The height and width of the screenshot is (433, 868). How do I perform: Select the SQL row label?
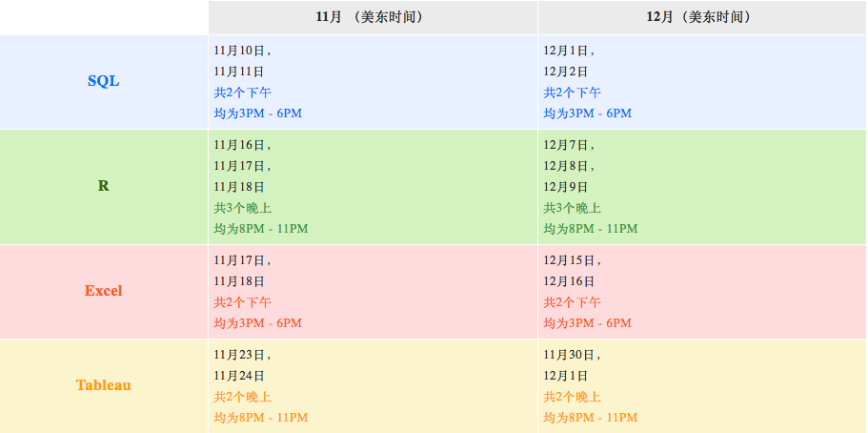(104, 81)
